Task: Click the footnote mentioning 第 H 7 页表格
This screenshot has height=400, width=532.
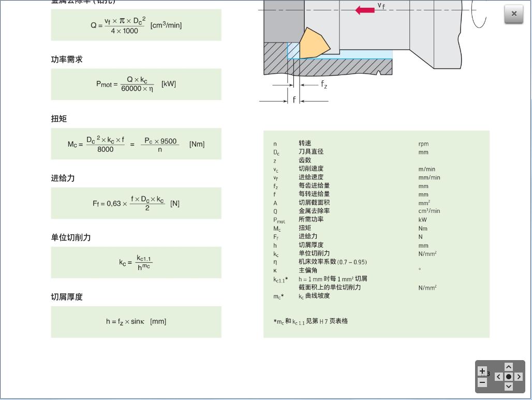Action: [x=311, y=321]
